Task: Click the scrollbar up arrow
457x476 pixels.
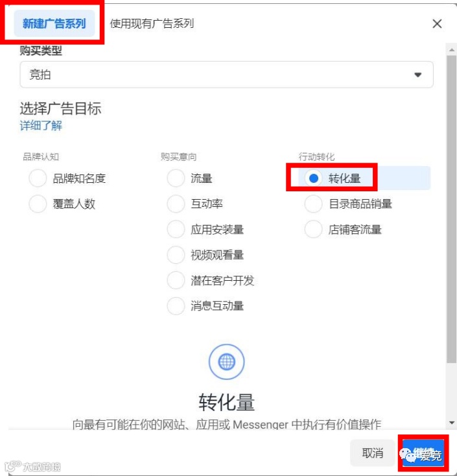Action: click(x=452, y=50)
